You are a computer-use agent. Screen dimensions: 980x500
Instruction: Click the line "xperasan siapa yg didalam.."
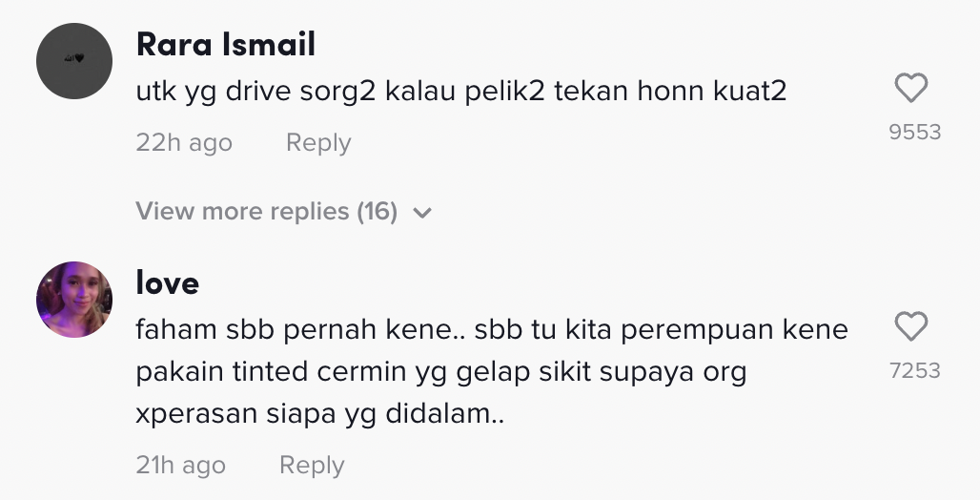(x=319, y=415)
